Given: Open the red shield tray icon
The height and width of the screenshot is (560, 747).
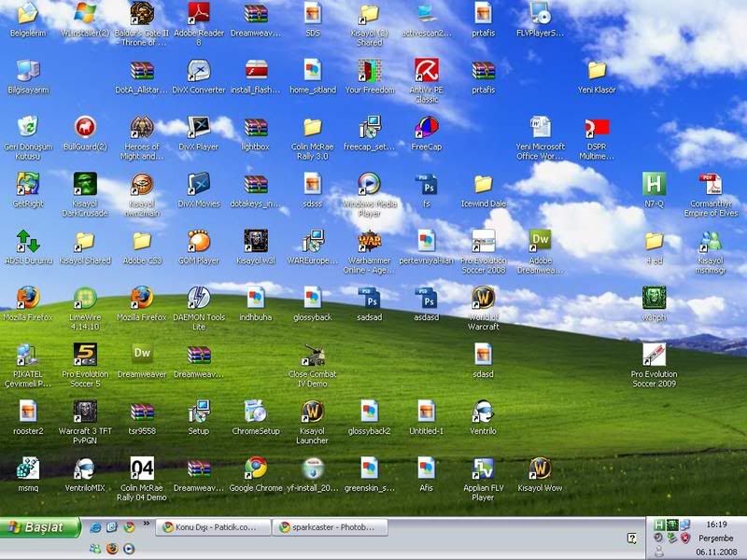Looking at the screenshot, I should click(x=685, y=539).
